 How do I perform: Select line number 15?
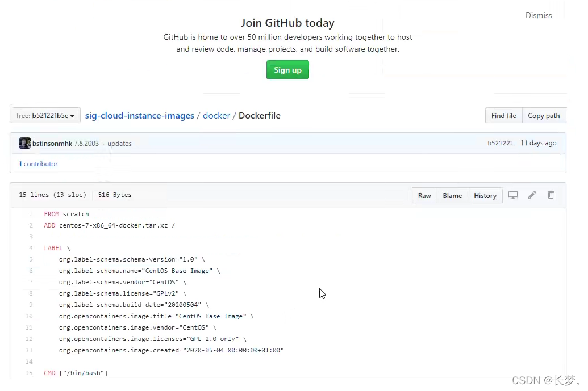[29, 373]
